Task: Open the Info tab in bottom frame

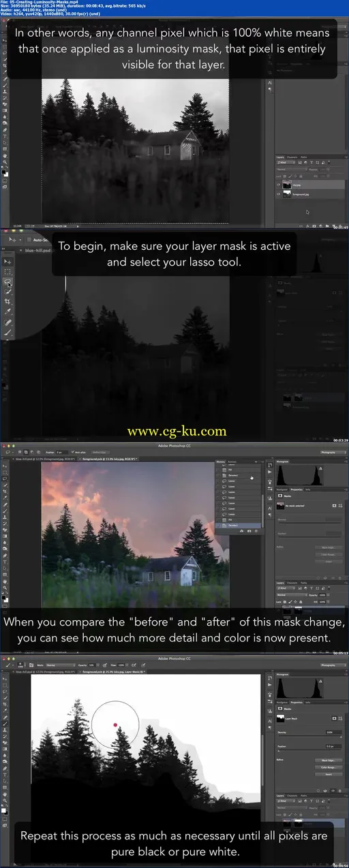Action: pyautogui.click(x=307, y=702)
